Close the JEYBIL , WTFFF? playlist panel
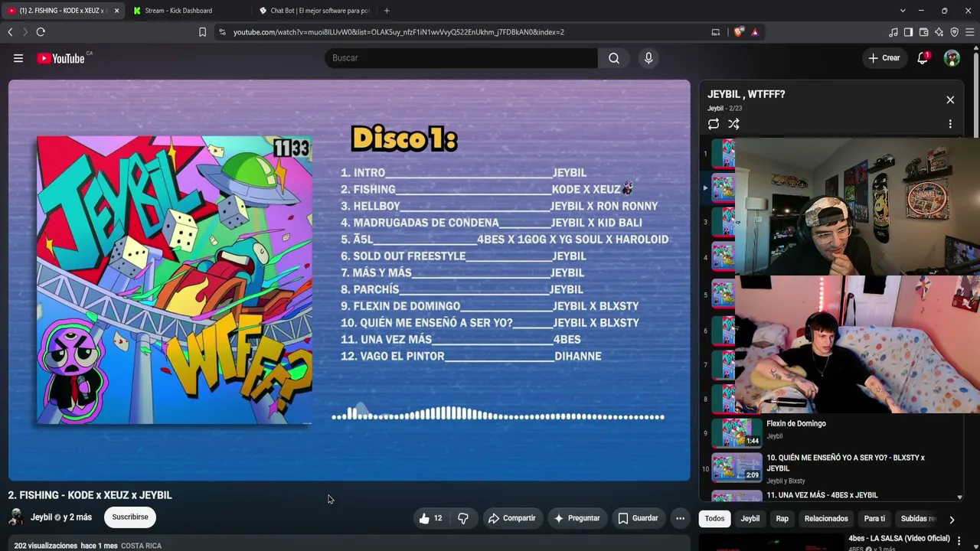 click(x=950, y=100)
